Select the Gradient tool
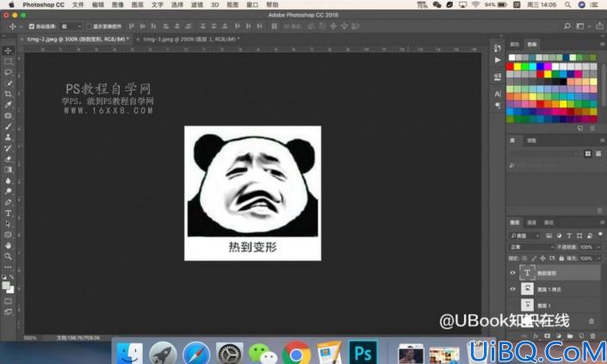 click(x=8, y=170)
